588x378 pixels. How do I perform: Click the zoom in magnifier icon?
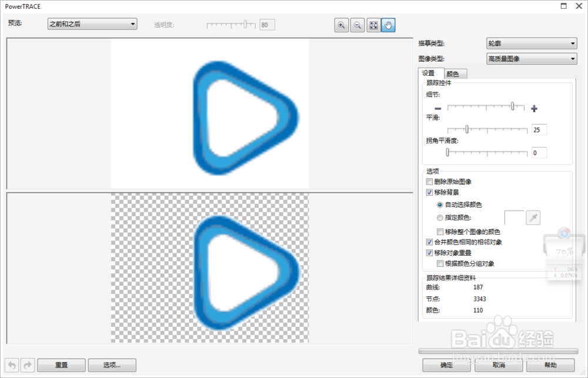tap(341, 25)
